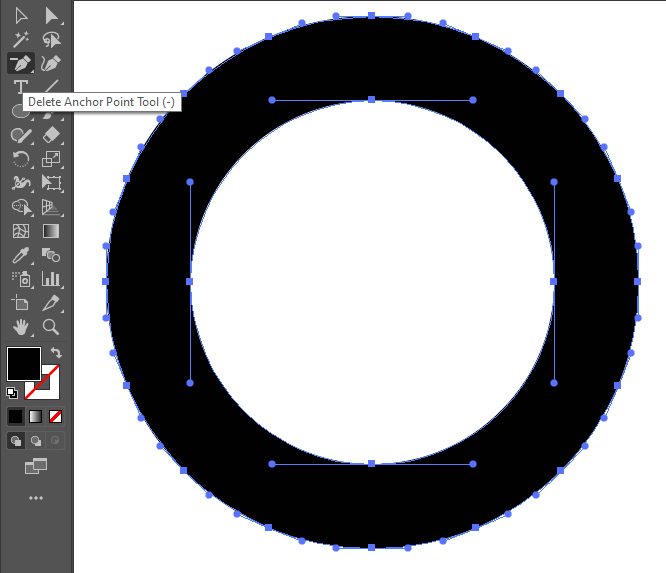Apply solid Color mode button
The height and width of the screenshot is (573, 666).
[16, 417]
